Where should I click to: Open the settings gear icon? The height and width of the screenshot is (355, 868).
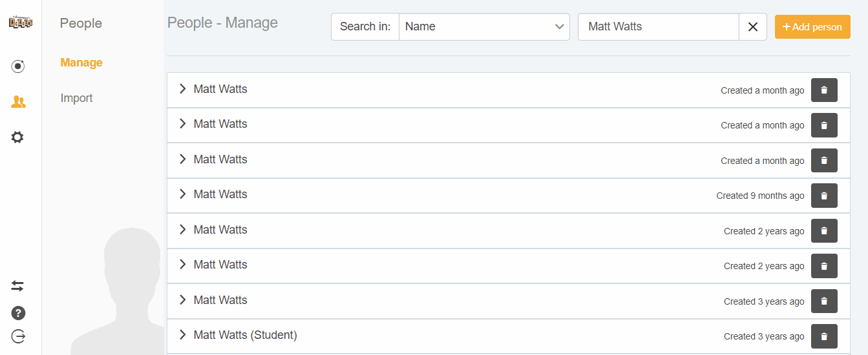click(x=18, y=137)
